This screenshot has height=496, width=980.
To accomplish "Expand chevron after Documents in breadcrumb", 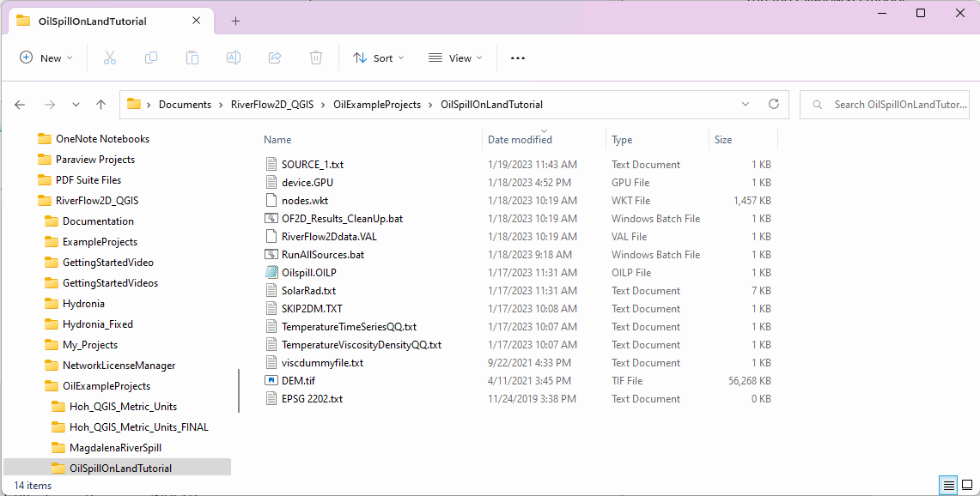I will pos(222,105).
